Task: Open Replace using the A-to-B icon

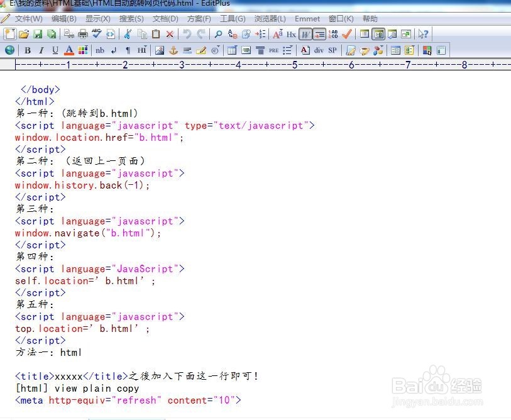Action: click(233, 34)
